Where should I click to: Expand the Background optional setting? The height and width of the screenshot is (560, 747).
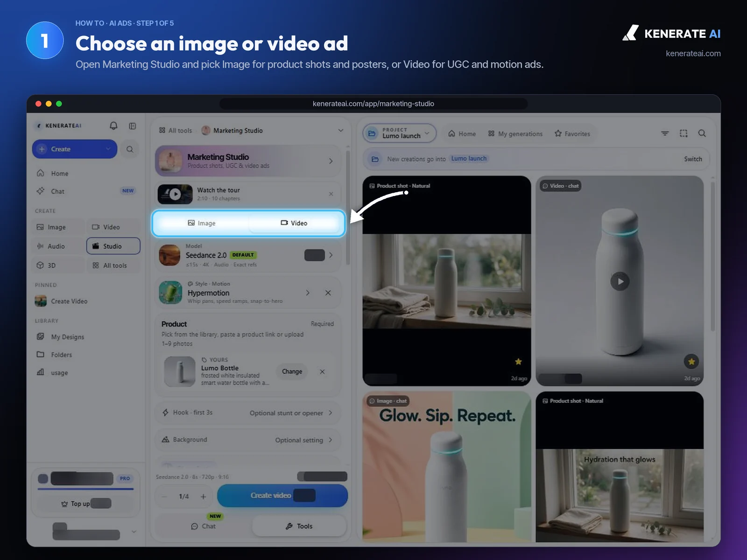[248, 440]
